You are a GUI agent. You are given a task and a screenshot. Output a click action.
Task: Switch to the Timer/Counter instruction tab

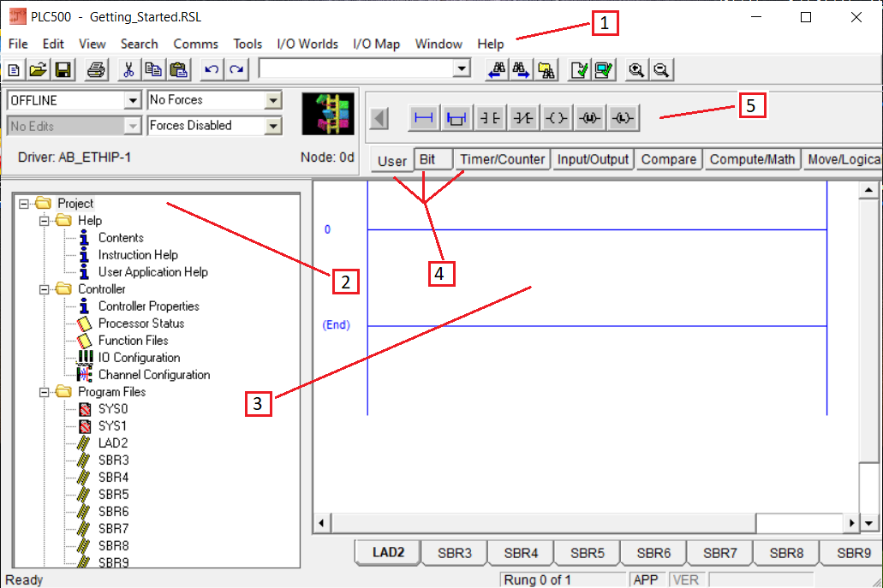(x=503, y=159)
